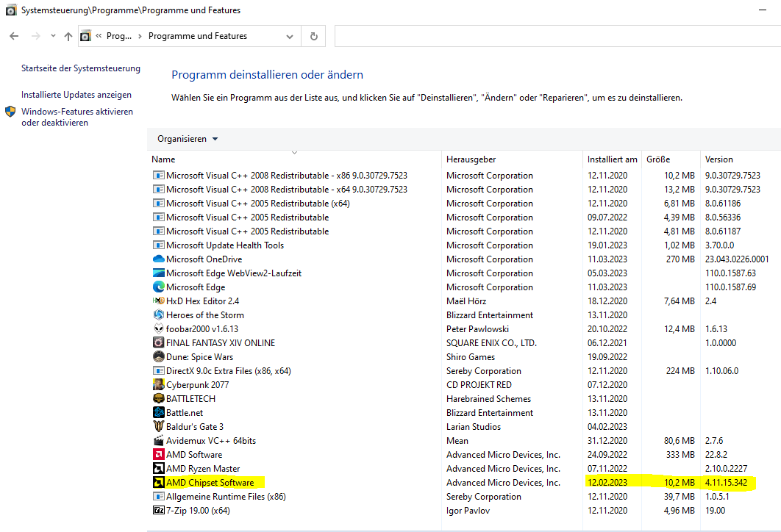Screen dimensions: 781x532
Task: Sort the list by Herausgeber column
Action: point(512,159)
